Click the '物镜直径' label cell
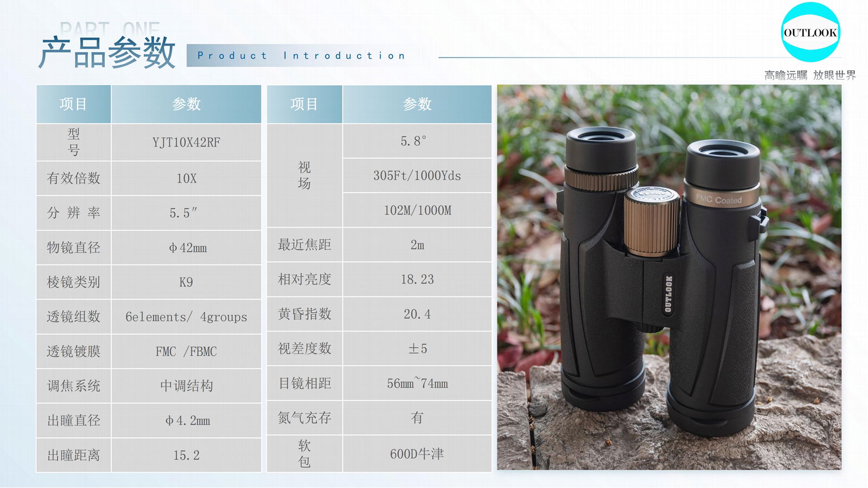868x488 pixels. [x=74, y=248]
